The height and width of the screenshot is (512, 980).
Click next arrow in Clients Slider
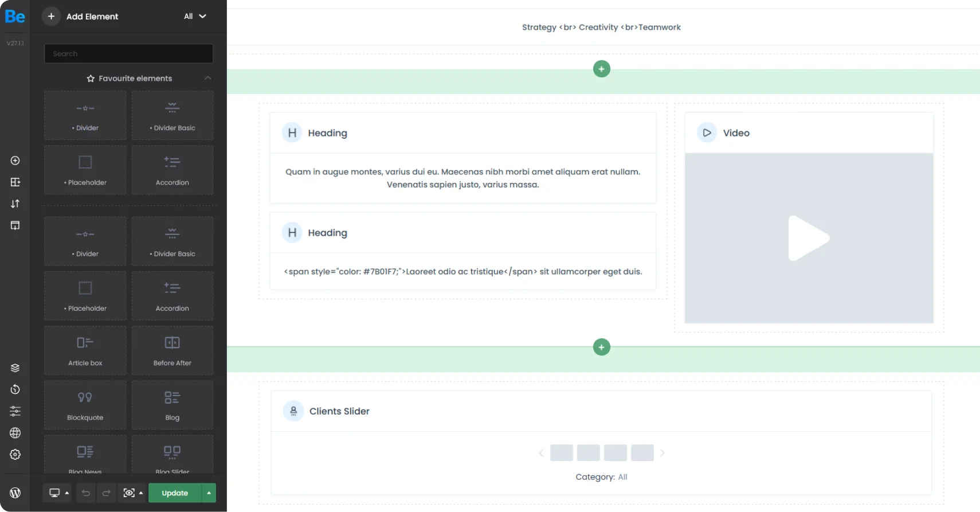point(663,453)
